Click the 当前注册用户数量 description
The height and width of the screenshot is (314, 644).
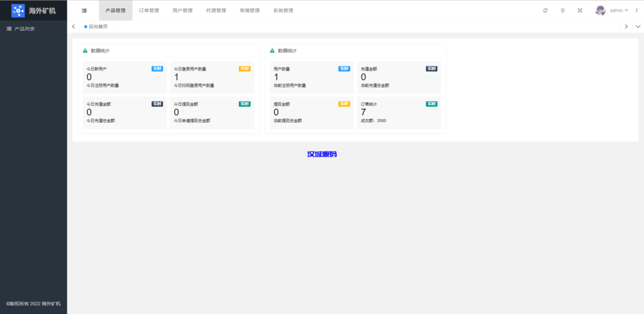pyautogui.click(x=290, y=86)
